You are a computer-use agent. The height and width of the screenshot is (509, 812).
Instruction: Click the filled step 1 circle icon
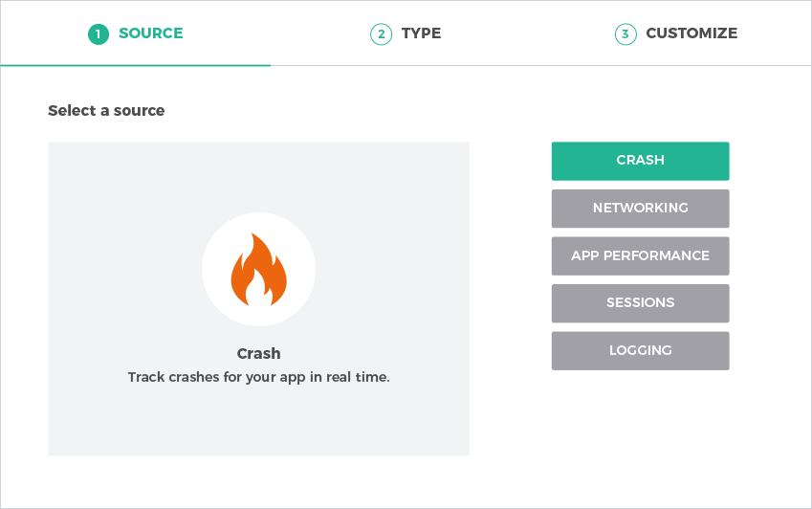pyautogui.click(x=99, y=34)
